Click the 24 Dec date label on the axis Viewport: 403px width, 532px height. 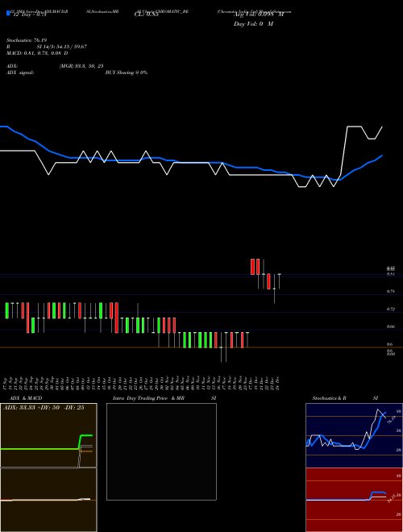click(277, 383)
